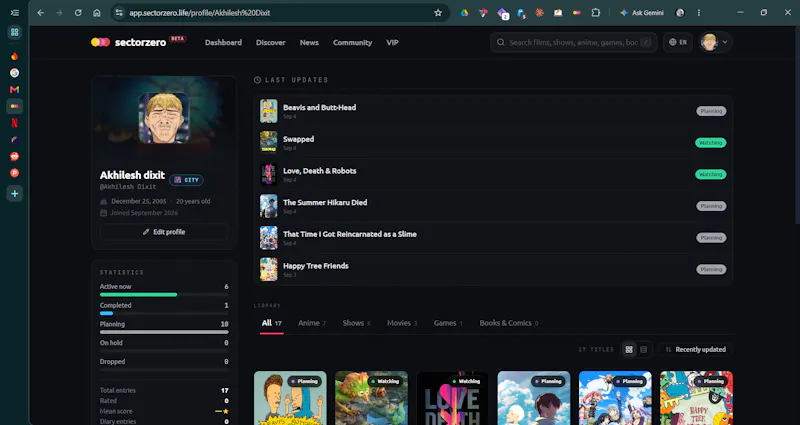The height and width of the screenshot is (425, 800).
Task: Open the Google Drive extension icon
Action: (x=464, y=13)
